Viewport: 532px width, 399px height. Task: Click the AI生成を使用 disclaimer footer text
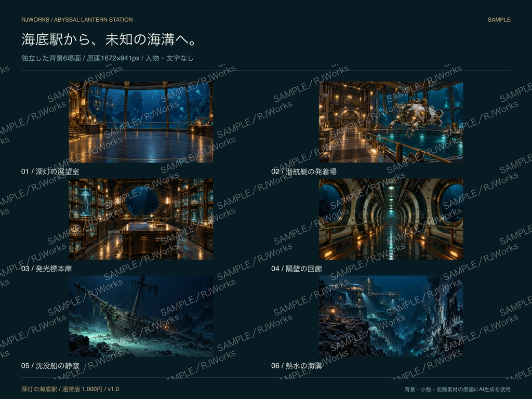(458, 389)
